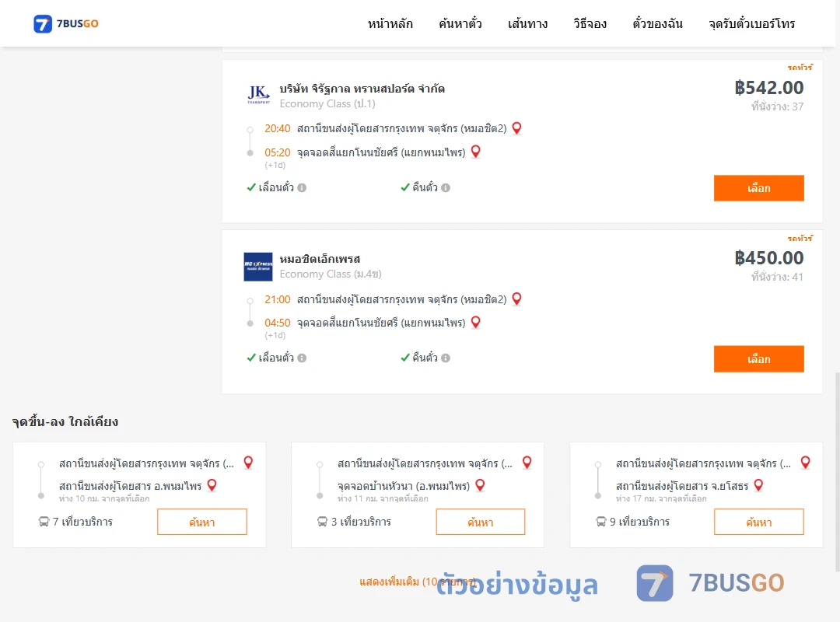Open ค้นหาตั๋ว in the top navigation
This screenshot has height=622, width=840.
(x=460, y=23)
